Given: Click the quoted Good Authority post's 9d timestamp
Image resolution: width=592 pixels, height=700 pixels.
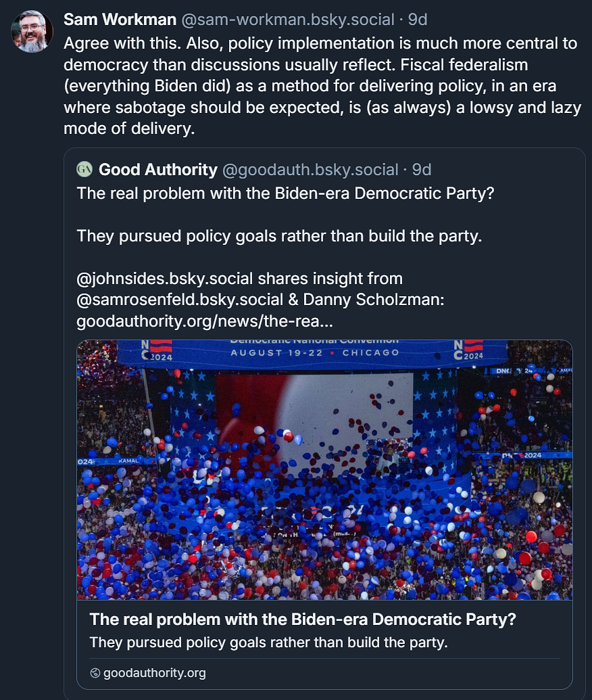Looking at the screenshot, I should click(x=422, y=169).
